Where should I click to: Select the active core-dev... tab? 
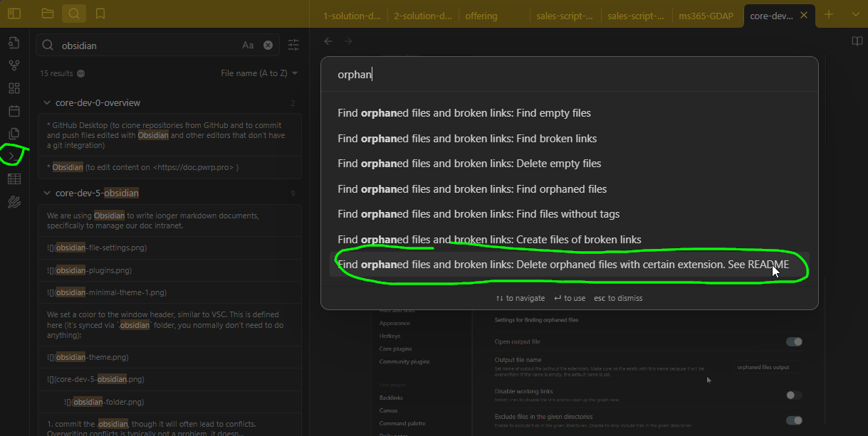click(x=772, y=16)
